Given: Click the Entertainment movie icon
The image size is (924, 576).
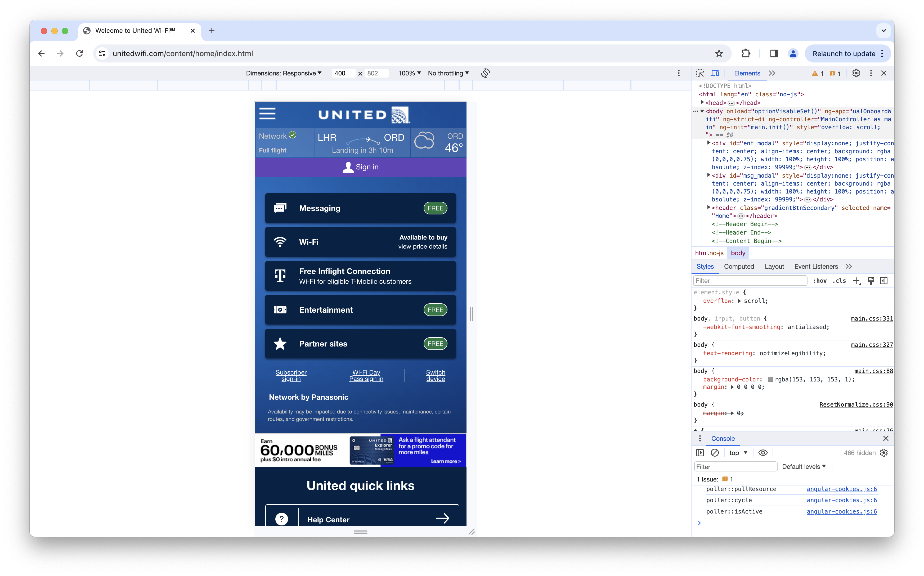Looking at the screenshot, I should [280, 309].
